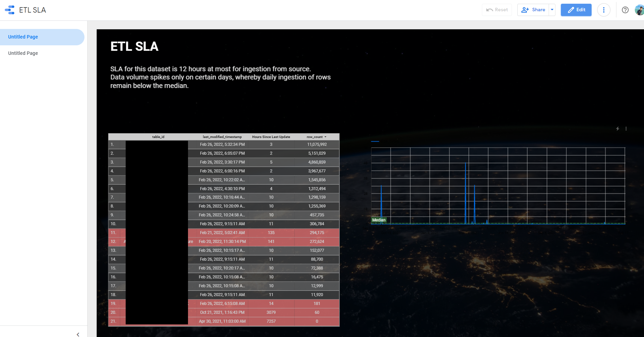Open the help question mark icon
The height and width of the screenshot is (337, 644).
point(625,10)
